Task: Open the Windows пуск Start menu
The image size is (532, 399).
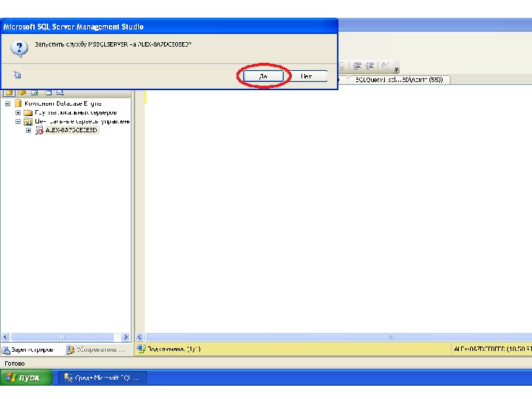Action: (x=26, y=378)
